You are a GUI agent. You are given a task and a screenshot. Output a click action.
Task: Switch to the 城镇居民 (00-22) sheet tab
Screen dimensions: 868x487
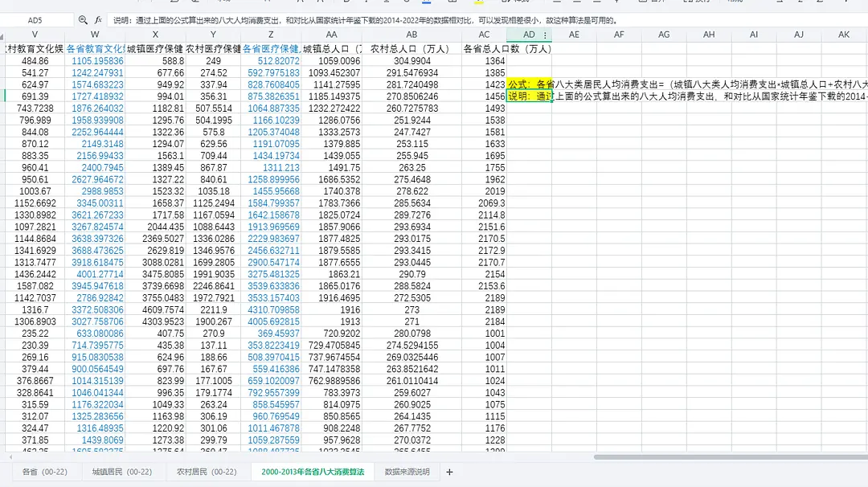[x=122, y=472]
